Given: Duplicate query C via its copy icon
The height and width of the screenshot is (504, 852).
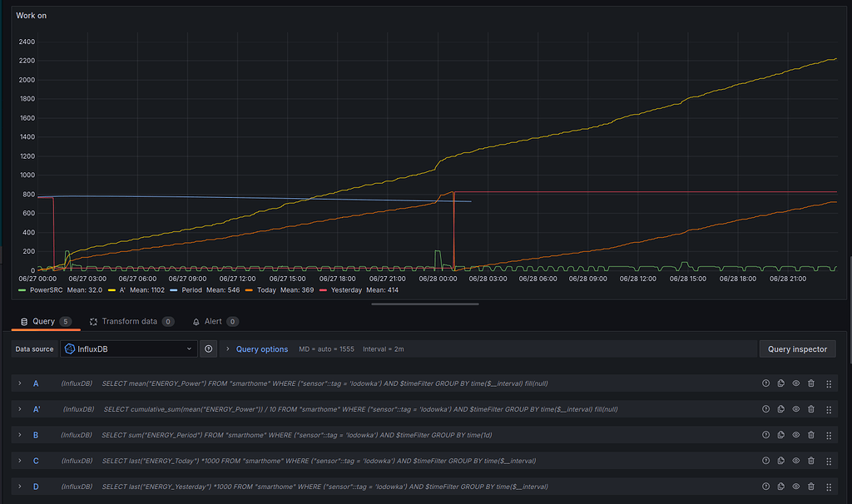Looking at the screenshot, I should (780, 460).
